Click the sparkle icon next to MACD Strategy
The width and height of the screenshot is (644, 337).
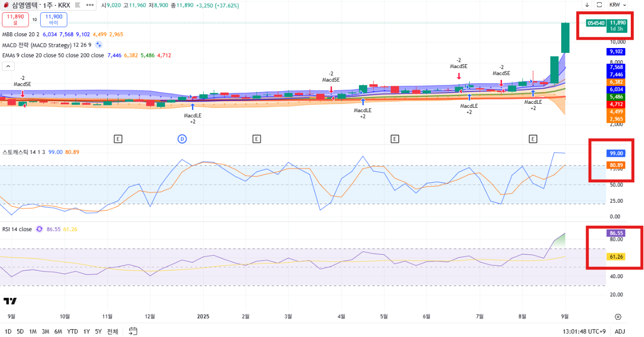point(98,45)
